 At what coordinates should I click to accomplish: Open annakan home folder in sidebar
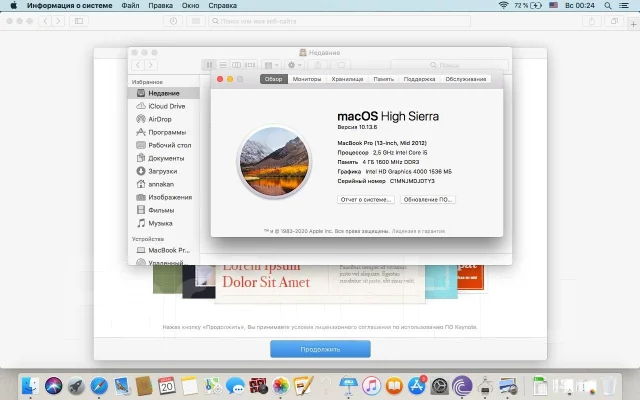(x=164, y=184)
